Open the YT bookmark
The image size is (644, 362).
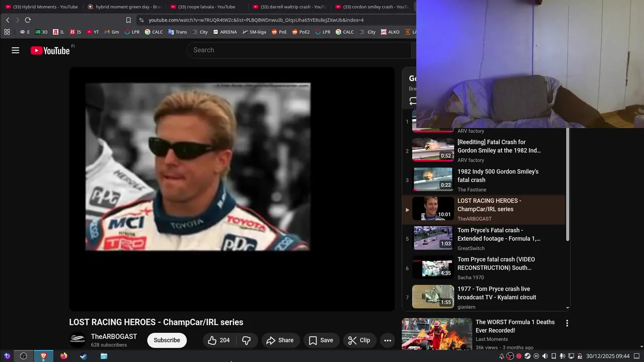(93, 32)
